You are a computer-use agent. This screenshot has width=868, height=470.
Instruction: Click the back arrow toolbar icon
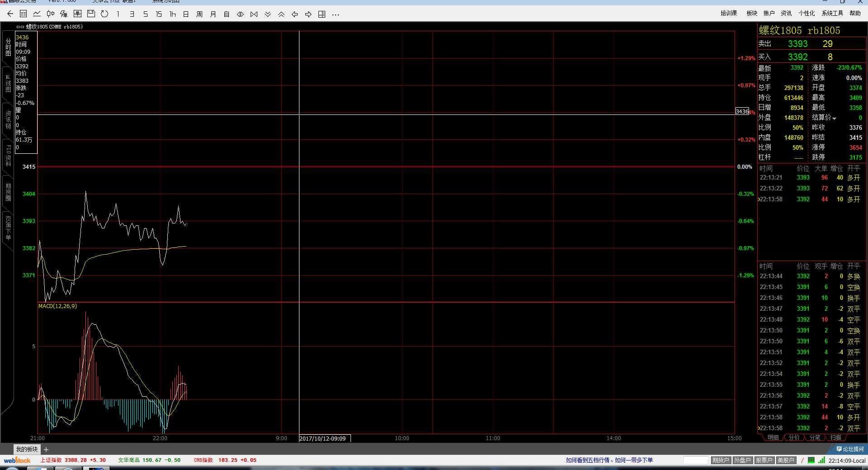[10, 14]
